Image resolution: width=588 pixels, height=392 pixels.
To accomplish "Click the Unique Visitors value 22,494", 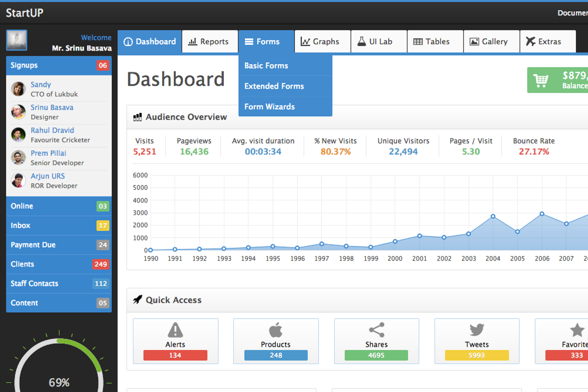I will tap(403, 152).
